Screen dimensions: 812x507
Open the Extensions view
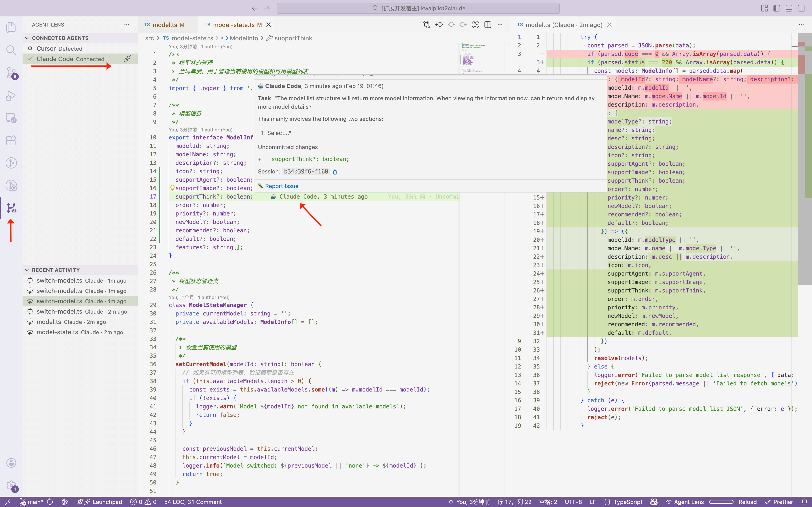[11, 141]
